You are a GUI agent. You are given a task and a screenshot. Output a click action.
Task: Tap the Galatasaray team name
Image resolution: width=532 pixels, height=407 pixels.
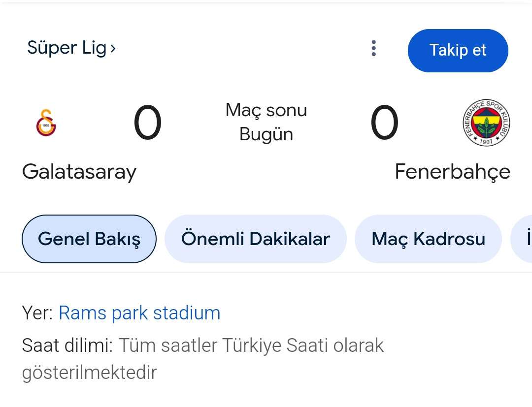[79, 172]
